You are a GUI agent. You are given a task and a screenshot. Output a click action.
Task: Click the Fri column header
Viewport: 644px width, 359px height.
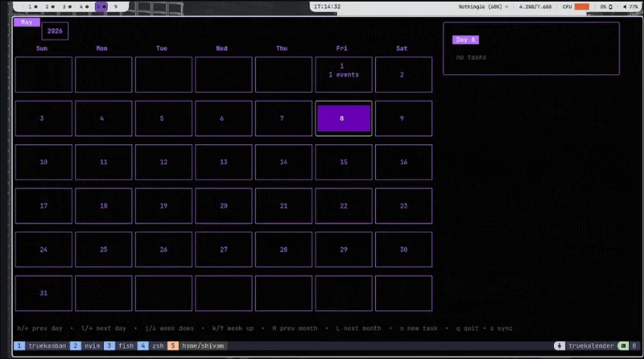341,48
